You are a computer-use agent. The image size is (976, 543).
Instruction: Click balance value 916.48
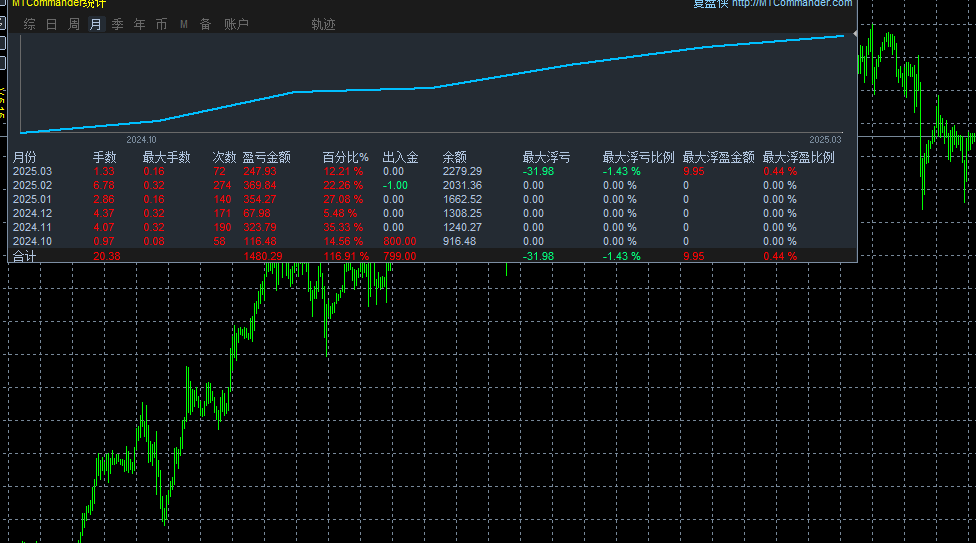[x=459, y=242]
